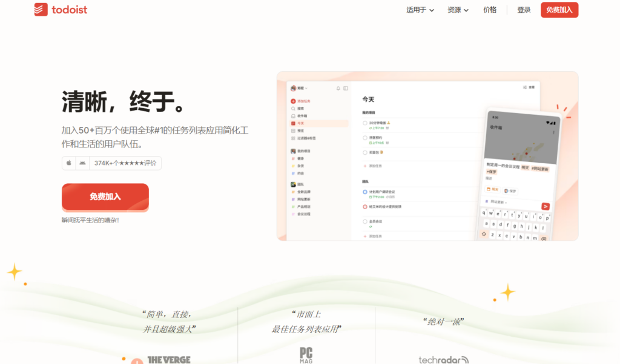
Task: Select 今天 view in the sidebar
Action: tap(300, 124)
